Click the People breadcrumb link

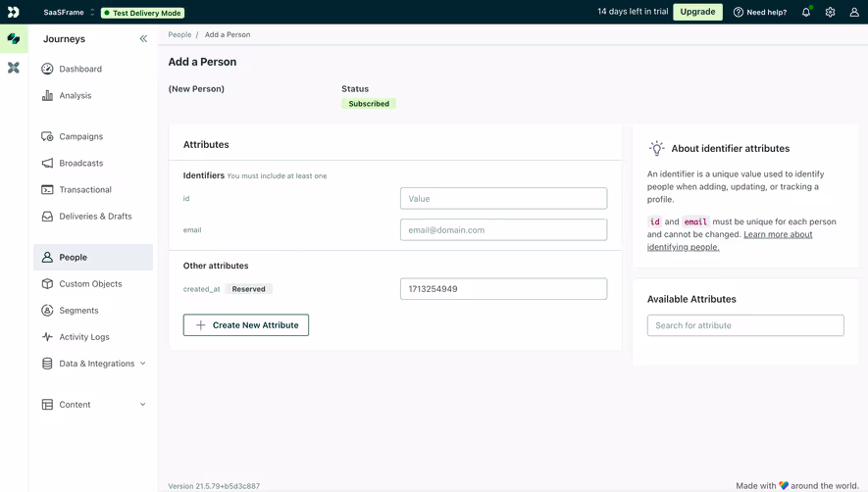(179, 34)
